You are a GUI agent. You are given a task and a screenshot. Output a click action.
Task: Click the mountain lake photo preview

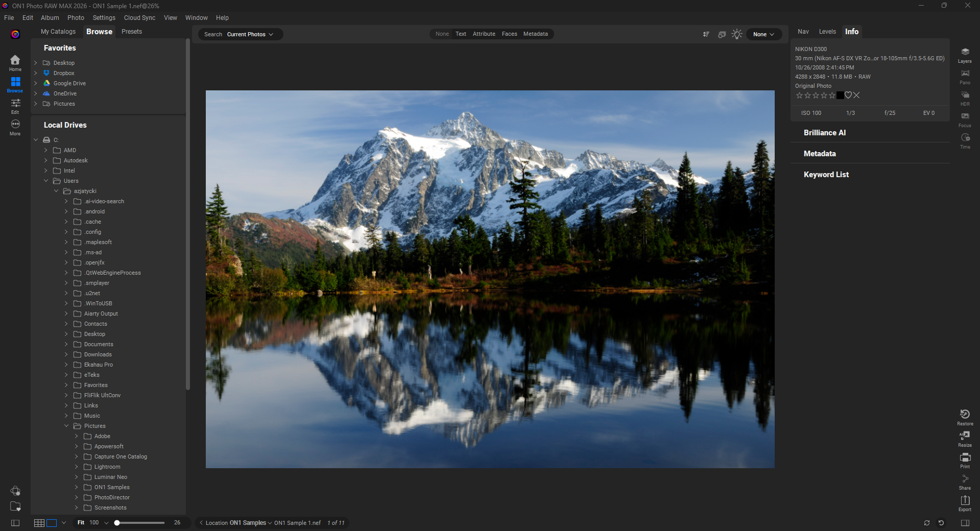coord(490,279)
